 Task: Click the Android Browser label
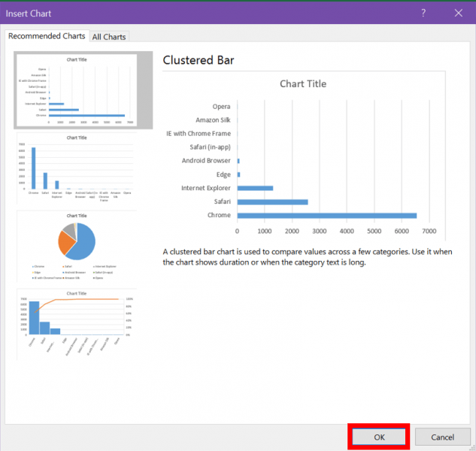pos(206,161)
